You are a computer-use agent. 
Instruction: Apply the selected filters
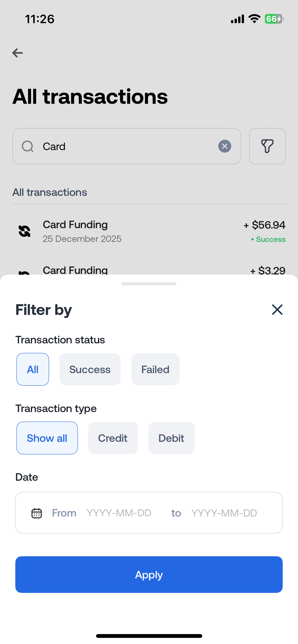pos(149,575)
